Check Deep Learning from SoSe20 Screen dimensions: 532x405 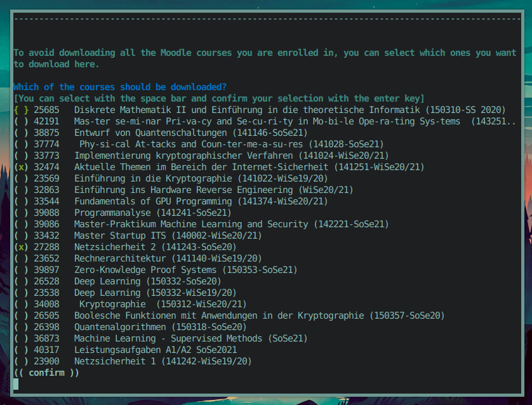tap(18, 281)
